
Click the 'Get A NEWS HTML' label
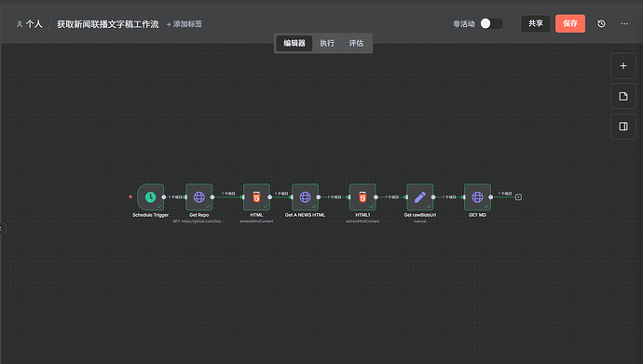pyautogui.click(x=305, y=215)
